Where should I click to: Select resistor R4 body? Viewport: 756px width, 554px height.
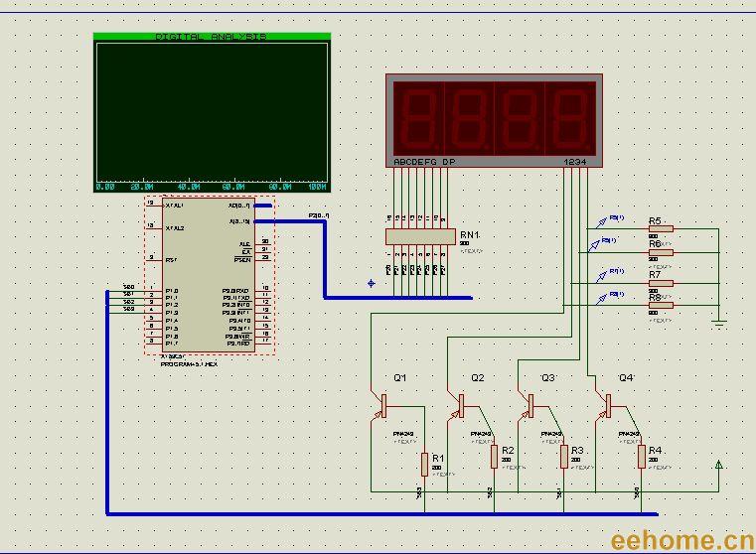coord(641,457)
